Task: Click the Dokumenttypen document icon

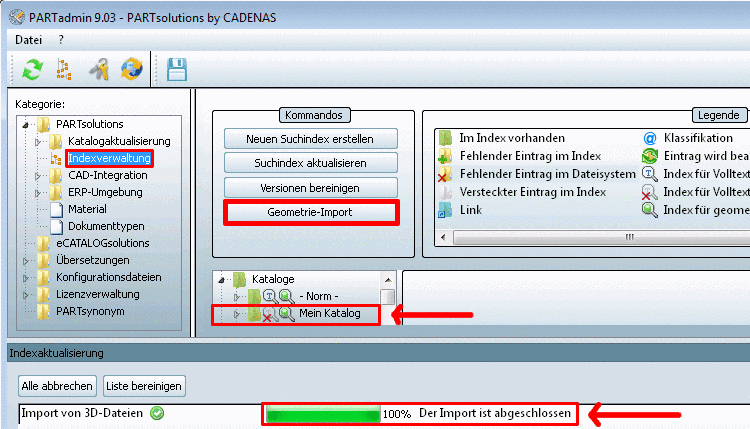Action: (56, 226)
